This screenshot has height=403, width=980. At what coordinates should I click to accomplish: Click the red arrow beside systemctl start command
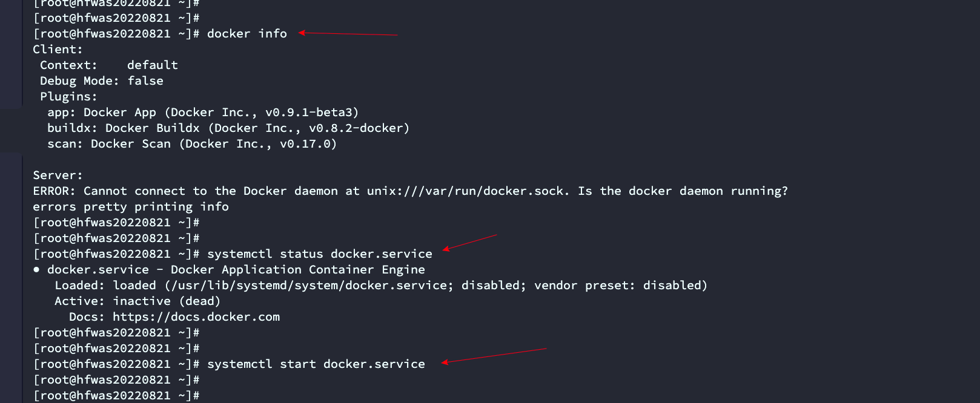coord(494,355)
